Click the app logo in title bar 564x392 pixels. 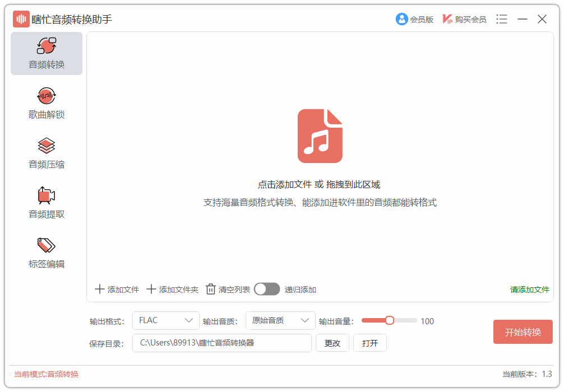21,19
